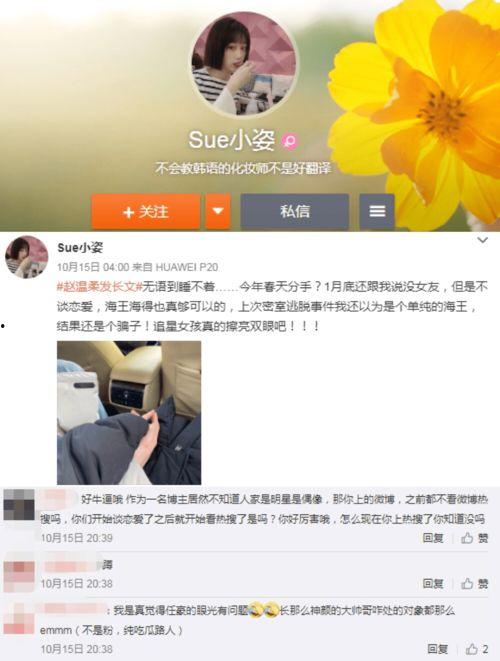Open the hamburger menu beside 私信
The height and width of the screenshot is (661, 500).
pos(377,211)
